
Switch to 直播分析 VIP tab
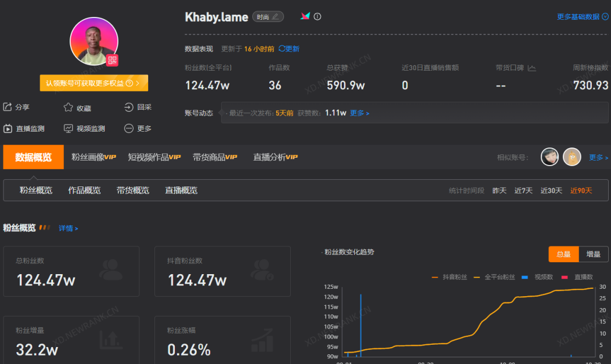(x=275, y=157)
